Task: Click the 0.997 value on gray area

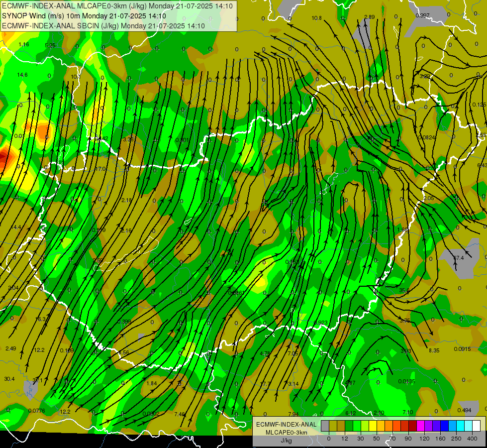Action: tap(422, 15)
